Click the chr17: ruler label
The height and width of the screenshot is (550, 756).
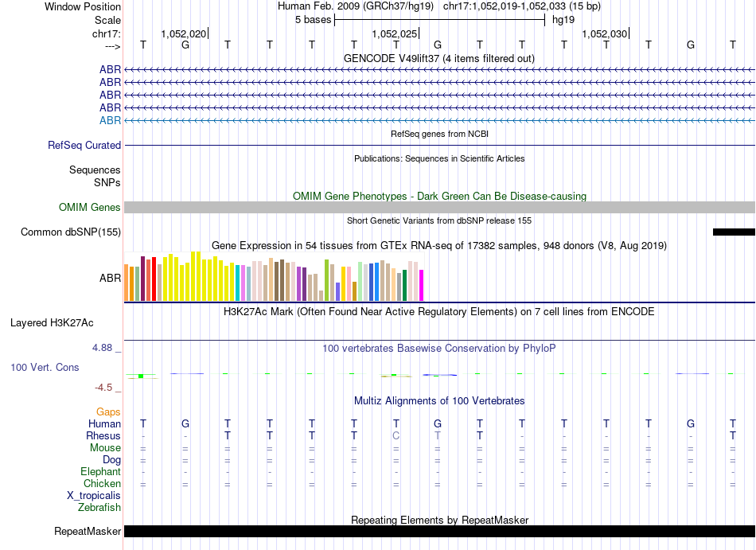pyautogui.click(x=107, y=33)
